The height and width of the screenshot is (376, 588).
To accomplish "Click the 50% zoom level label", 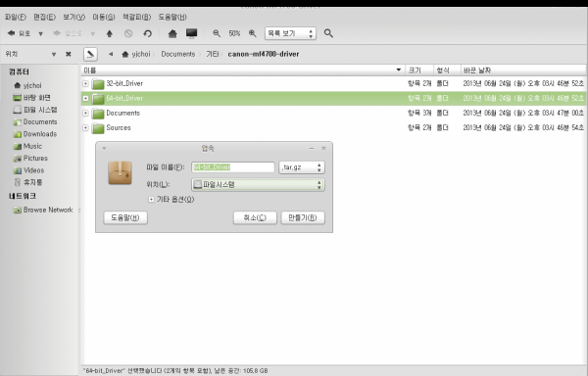I will click(234, 33).
